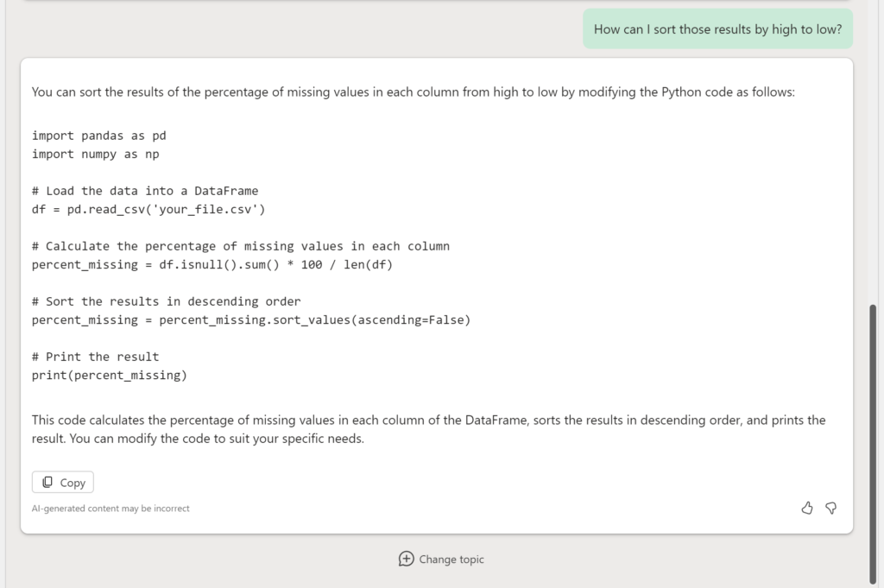Click the df.isnull().sum() code line
The height and width of the screenshot is (588, 884).
click(x=212, y=264)
